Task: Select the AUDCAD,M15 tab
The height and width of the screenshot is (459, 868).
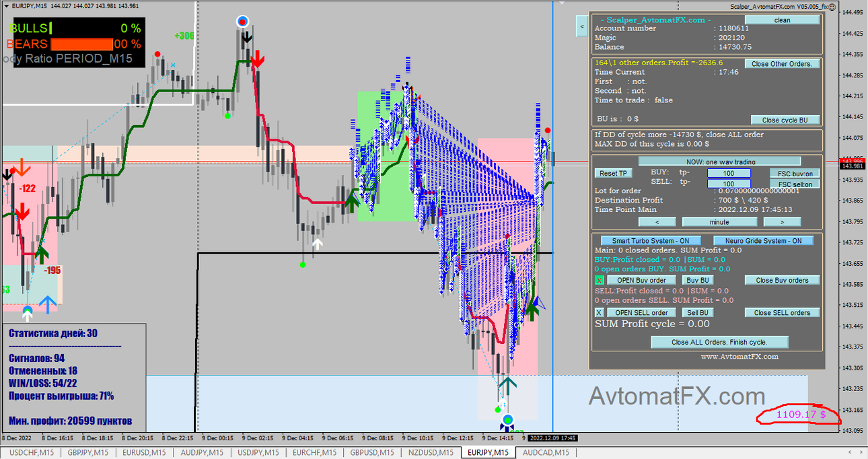Action: point(546,453)
